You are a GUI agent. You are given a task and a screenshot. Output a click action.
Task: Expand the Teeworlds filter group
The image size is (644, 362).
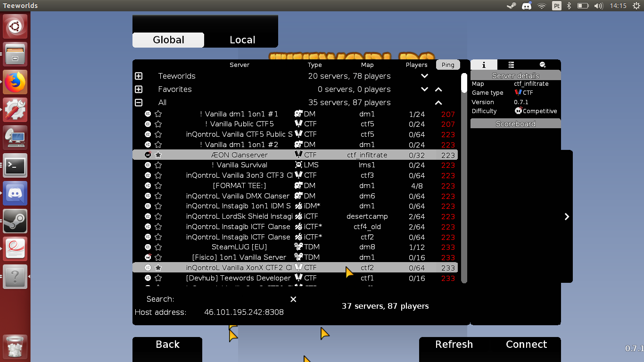coord(139,76)
